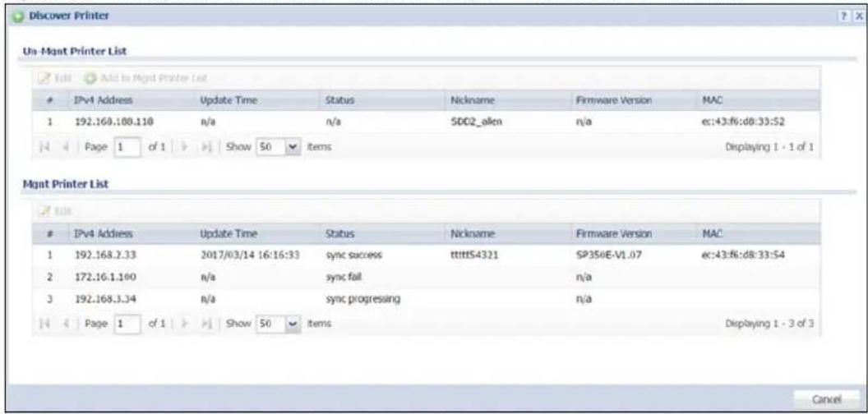Click status sync success

[x=353, y=255]
